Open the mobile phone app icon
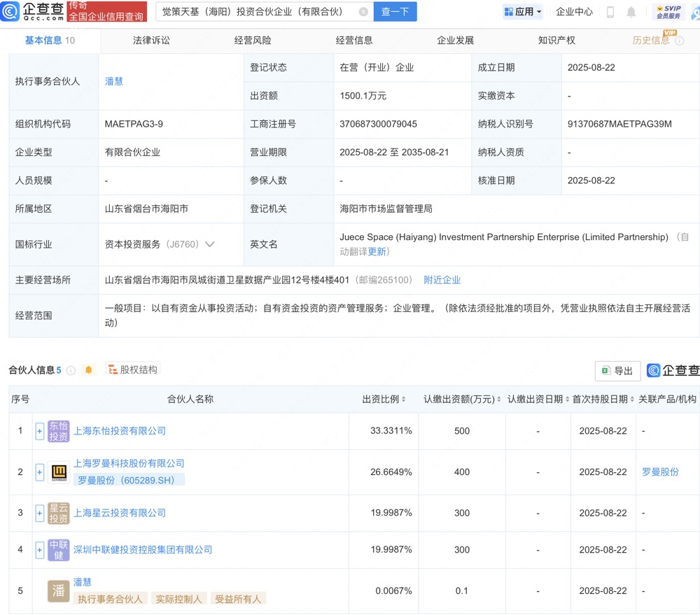Screen dimensions: 700x615 pos(610,12)
